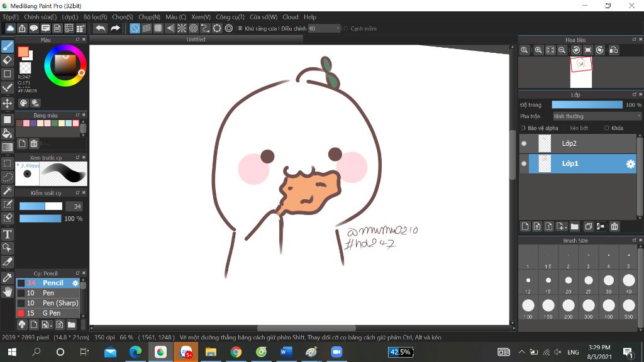Screen dimensions: 644x362
Task: Enable radial snap guide
Action: pyautogui.click(x=182, y=28)
